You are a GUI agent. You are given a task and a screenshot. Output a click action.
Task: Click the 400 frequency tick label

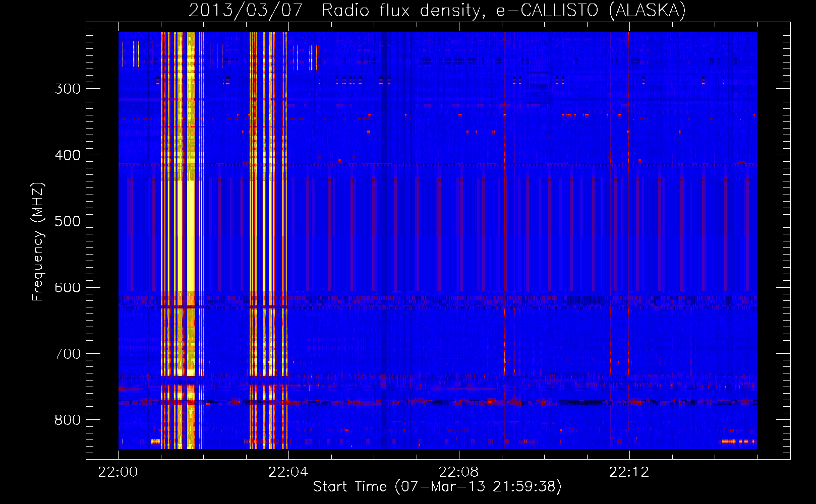(x=68, y=155)
